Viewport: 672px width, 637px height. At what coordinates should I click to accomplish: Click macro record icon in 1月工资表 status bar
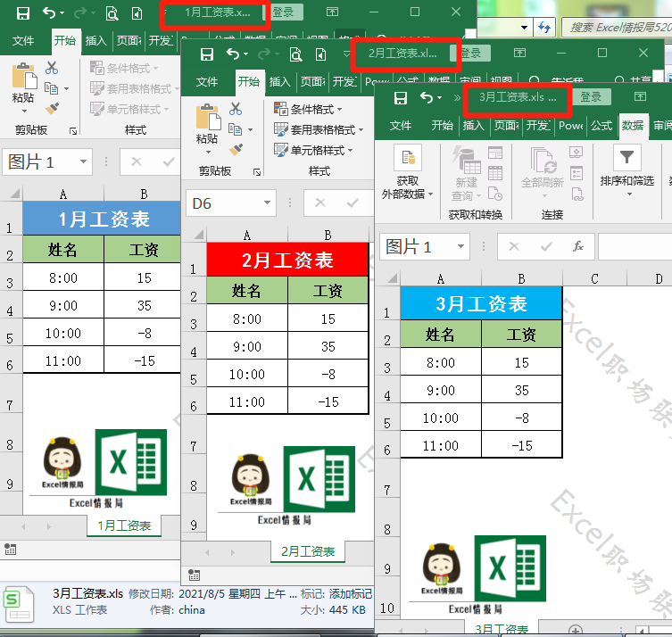(10, 550)
